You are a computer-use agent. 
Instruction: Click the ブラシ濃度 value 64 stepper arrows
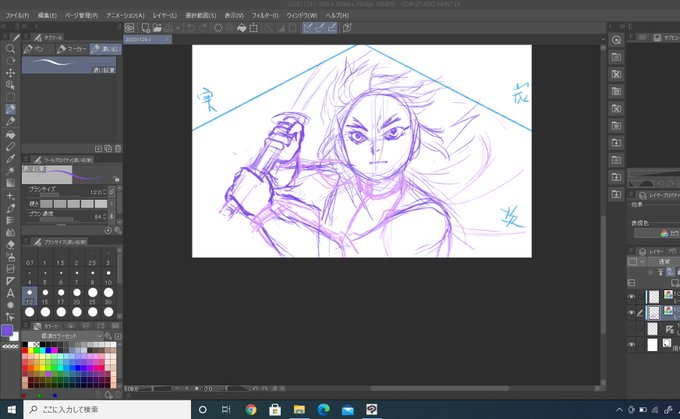pos(105,216)
